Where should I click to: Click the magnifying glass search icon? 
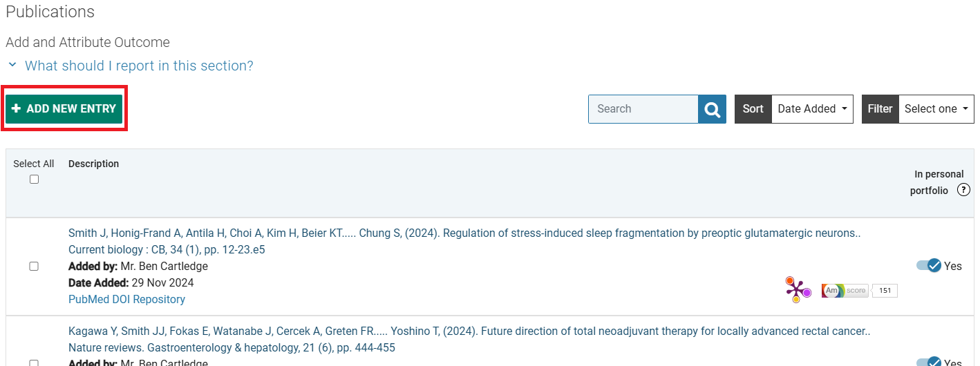coord(712,109)
